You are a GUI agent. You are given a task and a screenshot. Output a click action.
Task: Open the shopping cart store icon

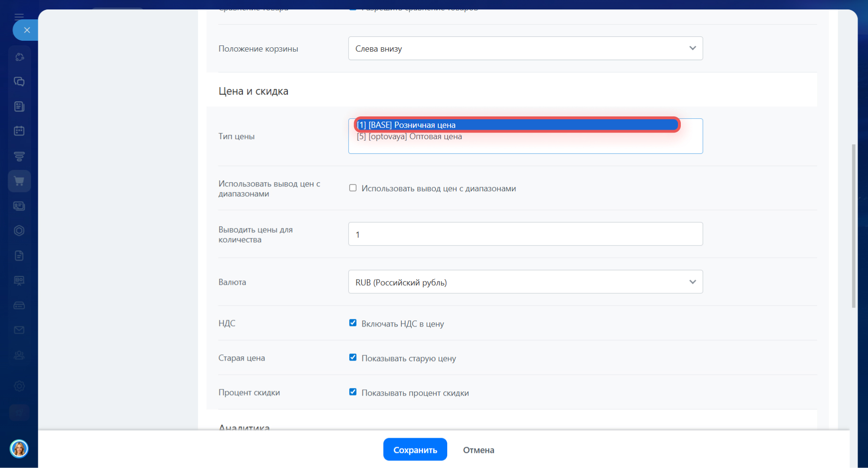click(19, 181)
